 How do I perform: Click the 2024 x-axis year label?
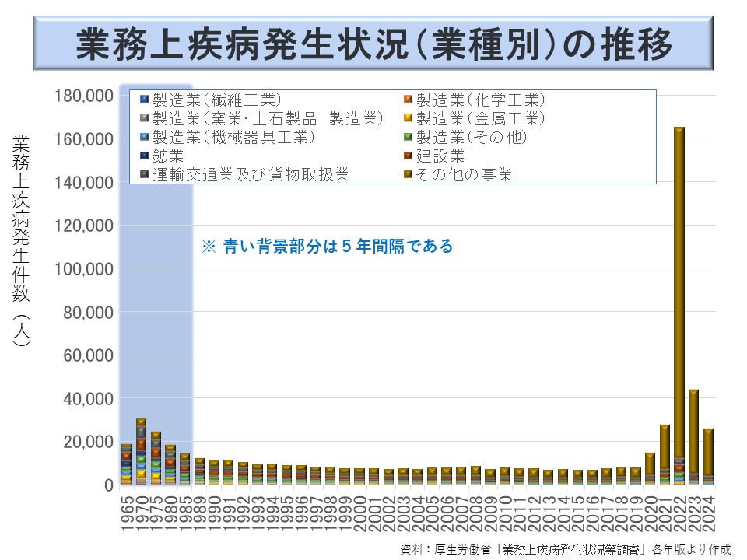[x=708, y=514]
